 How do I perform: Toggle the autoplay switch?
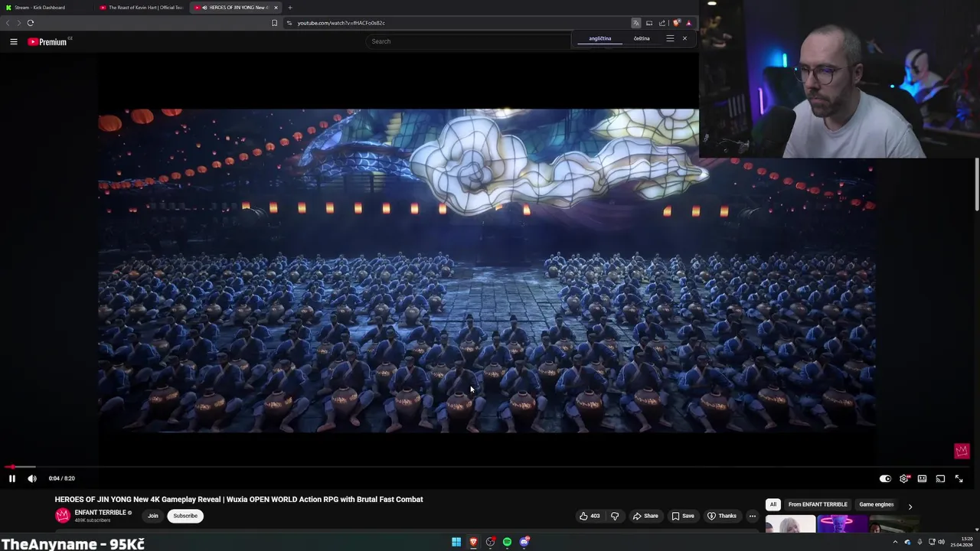[885, 478]
